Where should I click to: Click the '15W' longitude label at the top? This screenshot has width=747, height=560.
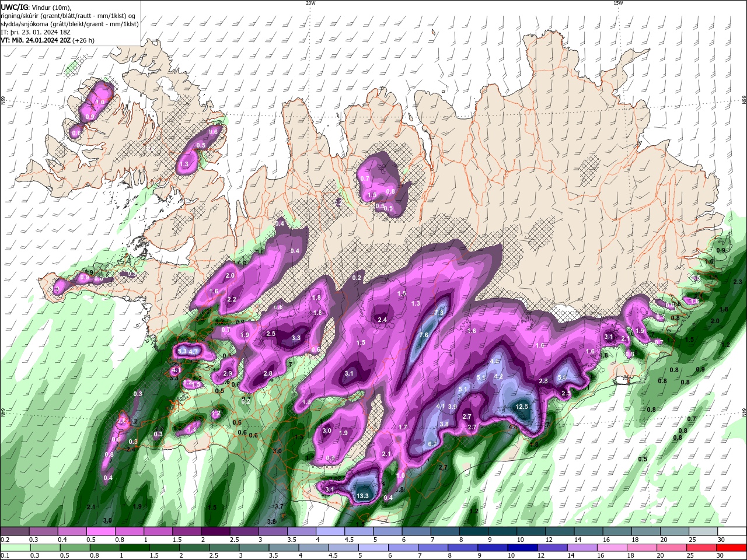pos(618,3)
